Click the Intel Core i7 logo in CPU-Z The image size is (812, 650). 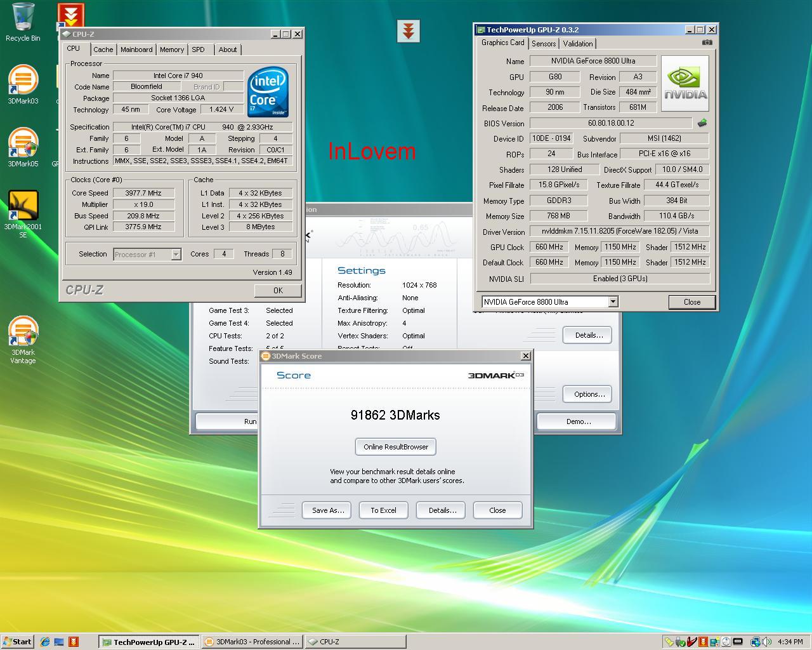tap(267, 92)
